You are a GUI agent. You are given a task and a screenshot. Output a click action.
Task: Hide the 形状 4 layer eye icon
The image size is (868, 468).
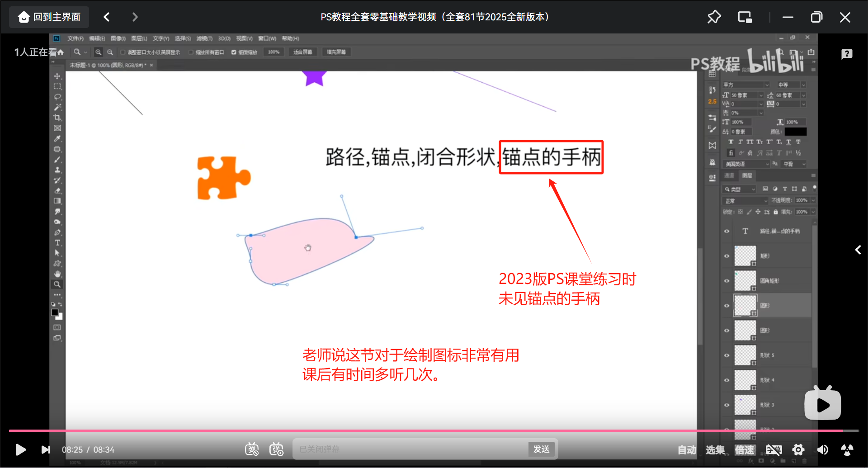pos(726,380)
